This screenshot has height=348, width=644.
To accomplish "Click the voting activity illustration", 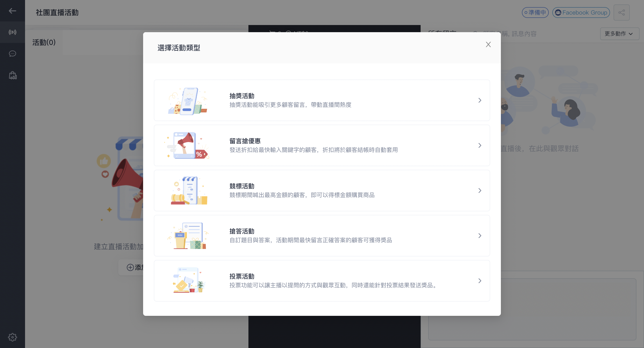I will click(189, 280).
